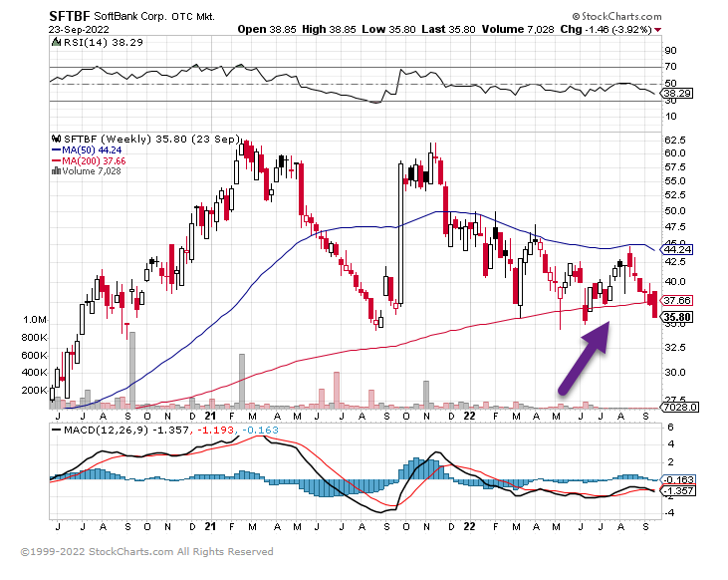This screenshot has height=580, width=728.
Task: Click the 37.66 MA(200) price tag
Action: [x=677, y=300]
